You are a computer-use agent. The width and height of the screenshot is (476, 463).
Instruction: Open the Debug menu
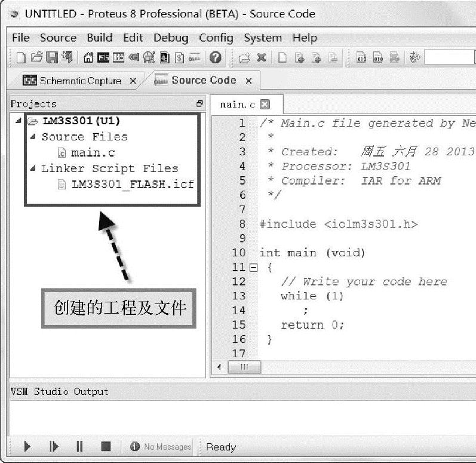171,38
